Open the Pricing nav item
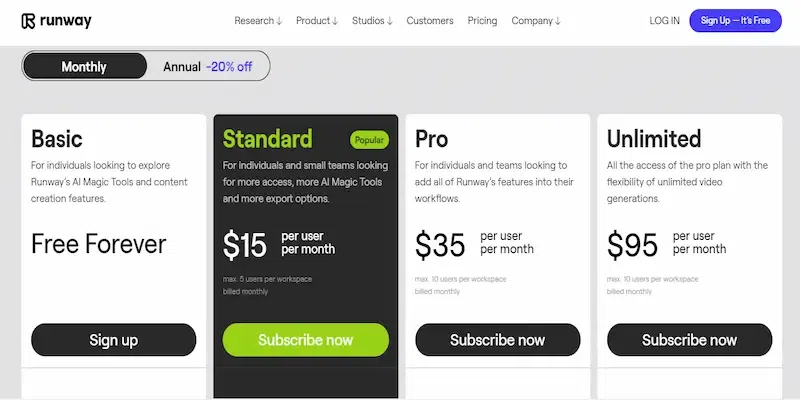Viewport: 800px width, 400px height. pyautogui.click(x=482, y=20)
